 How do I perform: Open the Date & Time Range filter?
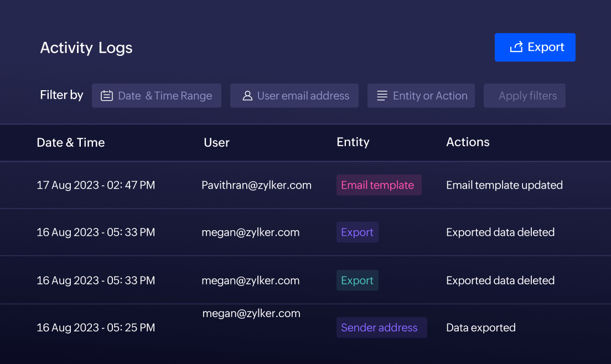pos(157,95)
